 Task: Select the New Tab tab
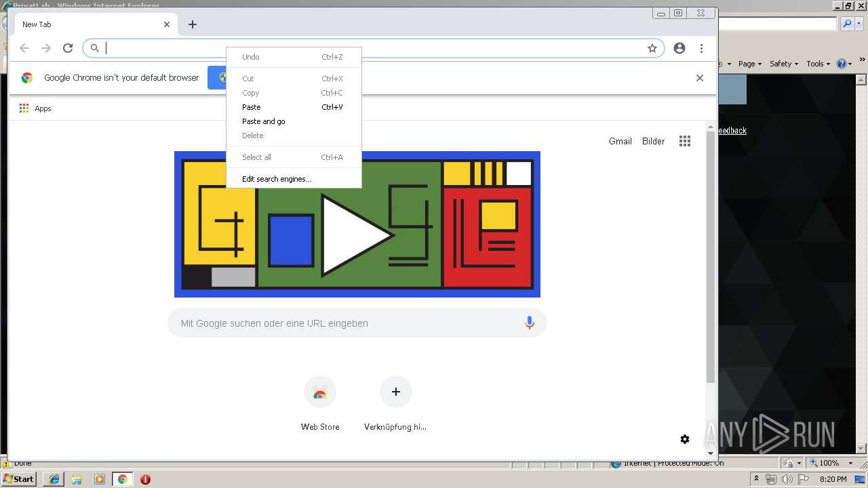point(95,24)
